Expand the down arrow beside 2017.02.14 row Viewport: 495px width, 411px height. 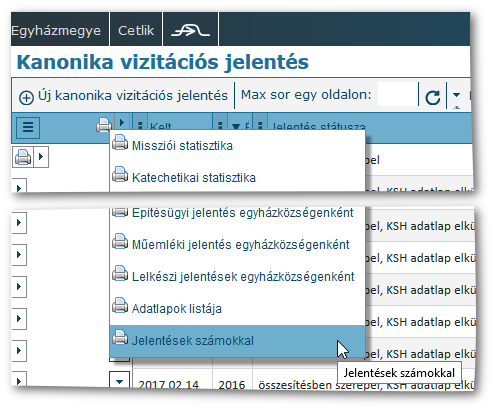point(119,381)
